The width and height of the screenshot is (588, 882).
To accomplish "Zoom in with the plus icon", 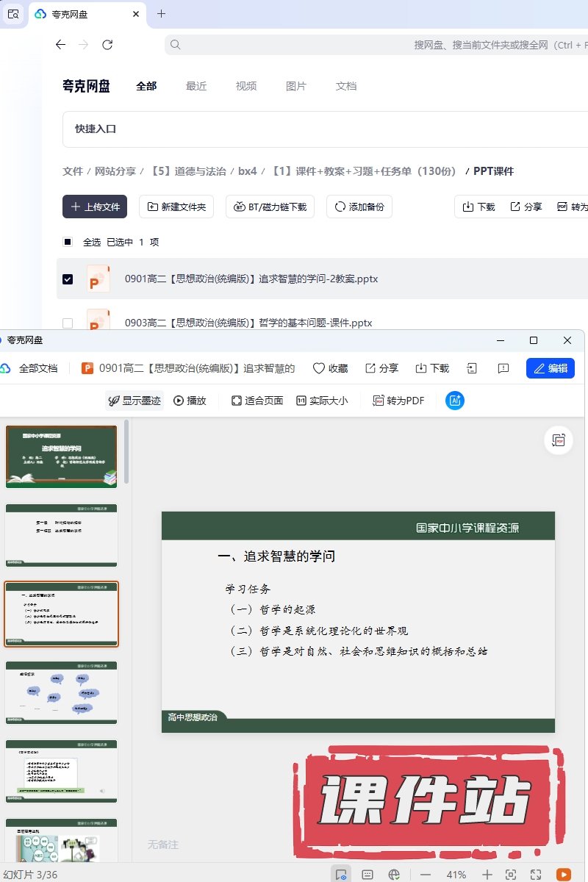I will (487, 874).
